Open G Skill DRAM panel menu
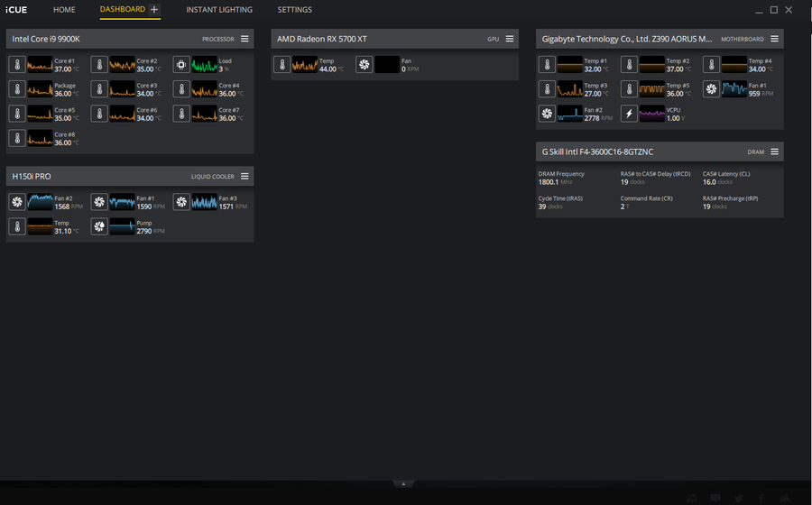Image resolution: width=812 pixels, height=505 pixels. [x=774, y=151]
